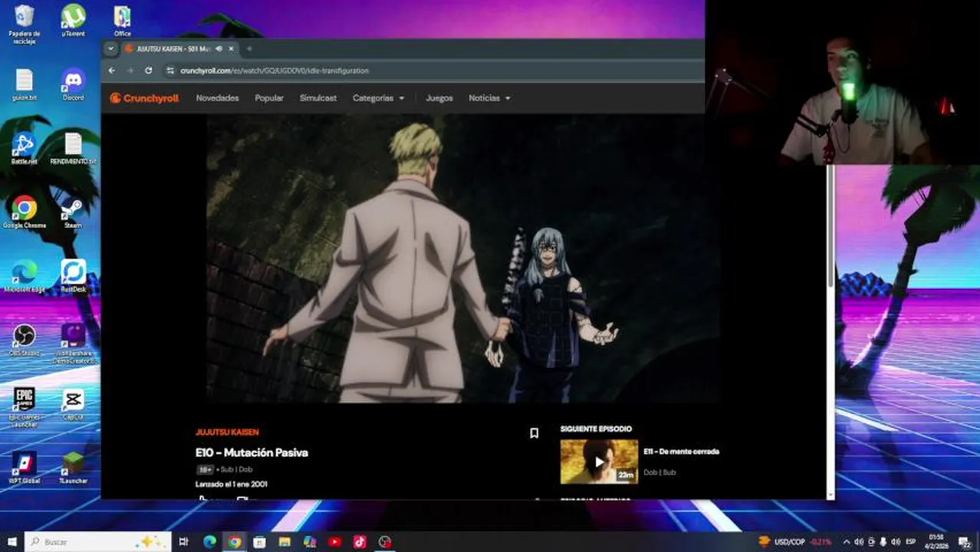The width and height of the screenshot is (980, 552).
Task: Launch Steam from the desktop
Action: pyautogui.click(x=74, y=212)
